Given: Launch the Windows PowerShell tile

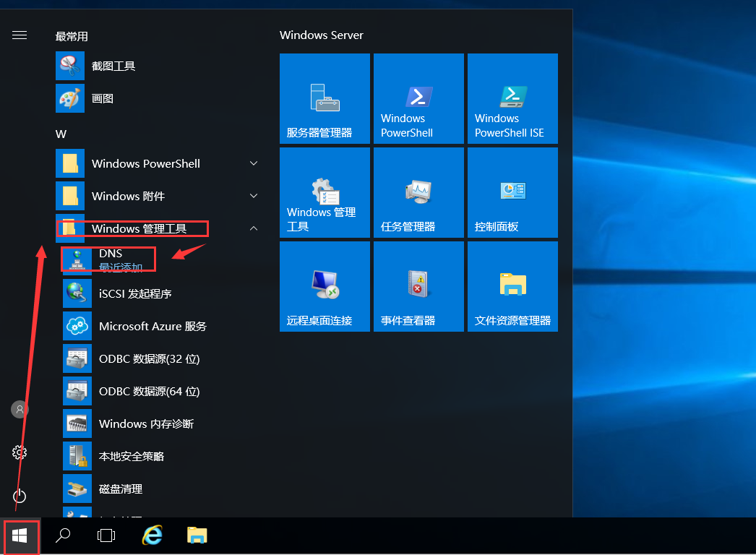Looking at the screenshot, I should coord(418,98).
